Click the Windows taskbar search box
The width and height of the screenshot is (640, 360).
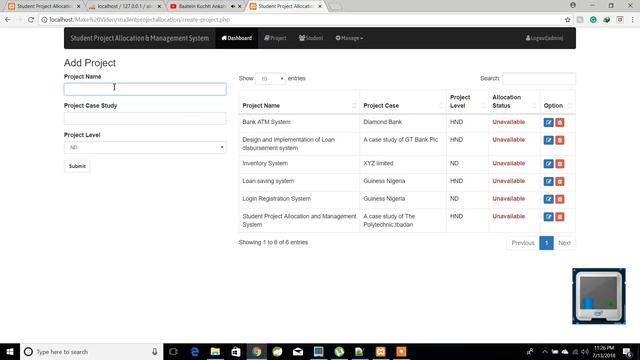coord(91,351)
